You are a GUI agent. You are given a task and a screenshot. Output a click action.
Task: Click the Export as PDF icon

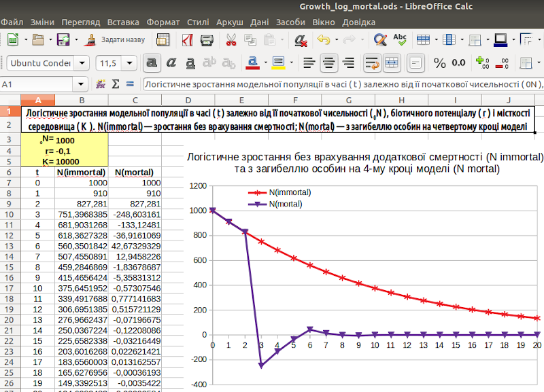(x=188, y=39)
